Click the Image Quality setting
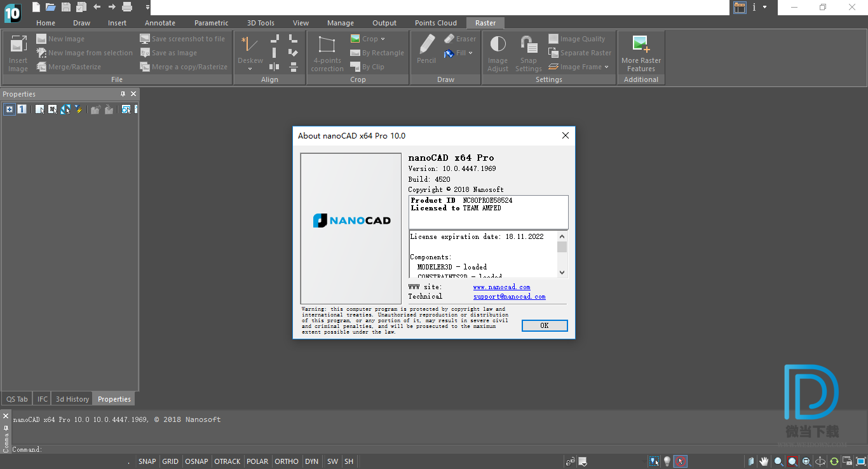This screenshot has width=868, height=469. pyautogui.click(x=576, y=39)
